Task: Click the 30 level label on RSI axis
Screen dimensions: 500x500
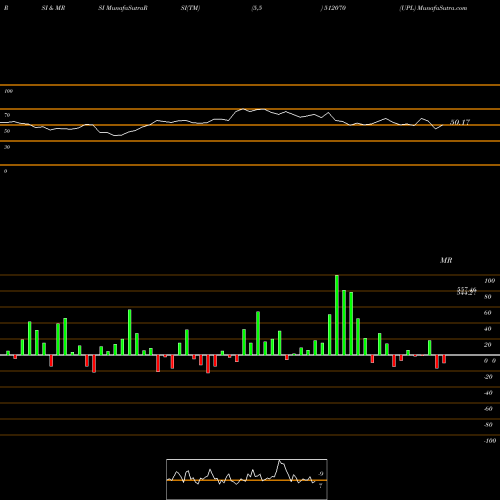Action: [7, 147]
